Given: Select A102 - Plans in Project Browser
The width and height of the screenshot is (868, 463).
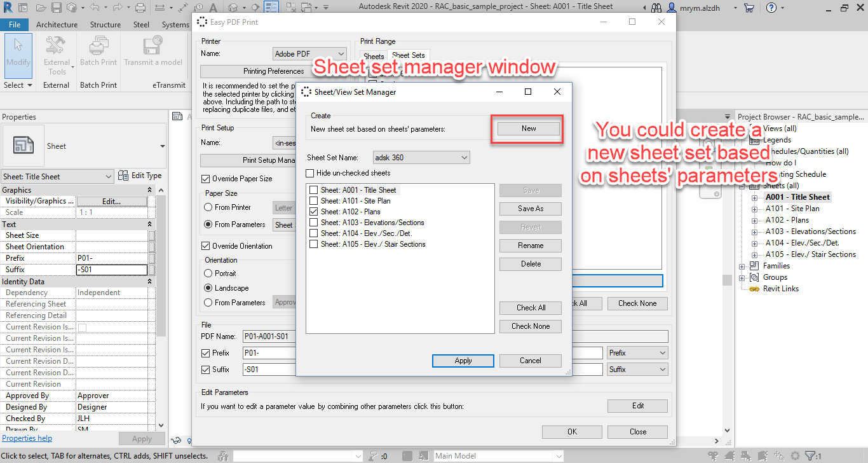Looking at the screenshot, I should click(787, 220).
